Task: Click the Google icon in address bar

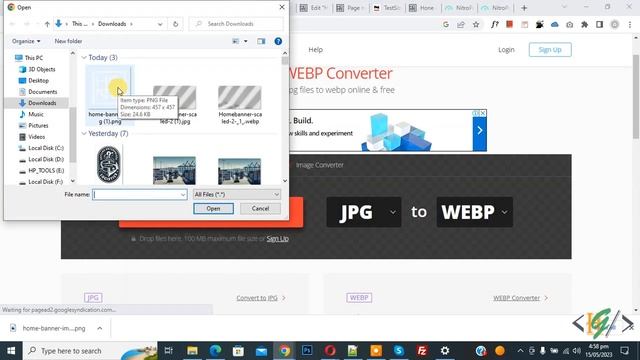Action: (x=446, y=24)
